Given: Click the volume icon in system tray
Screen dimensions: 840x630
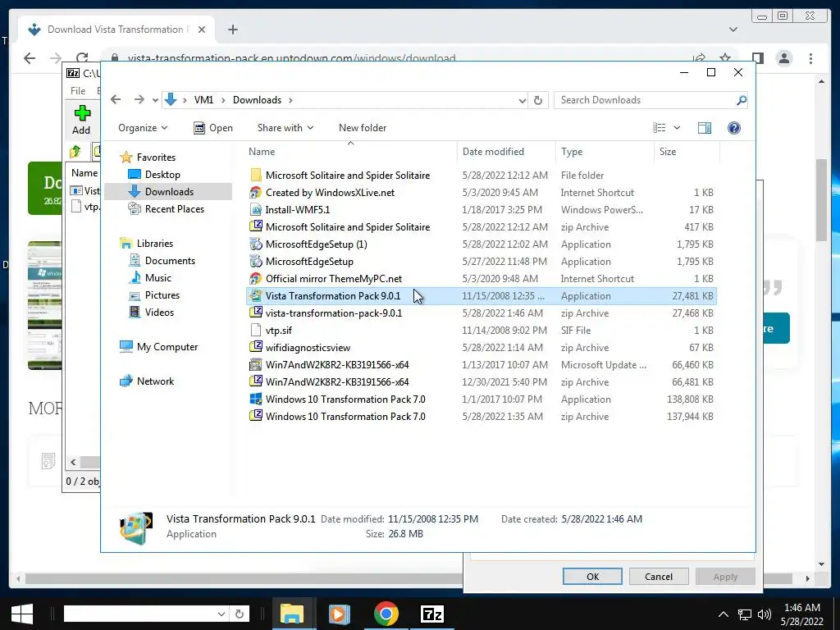Looking at the screenshot, I should (765, 614).
